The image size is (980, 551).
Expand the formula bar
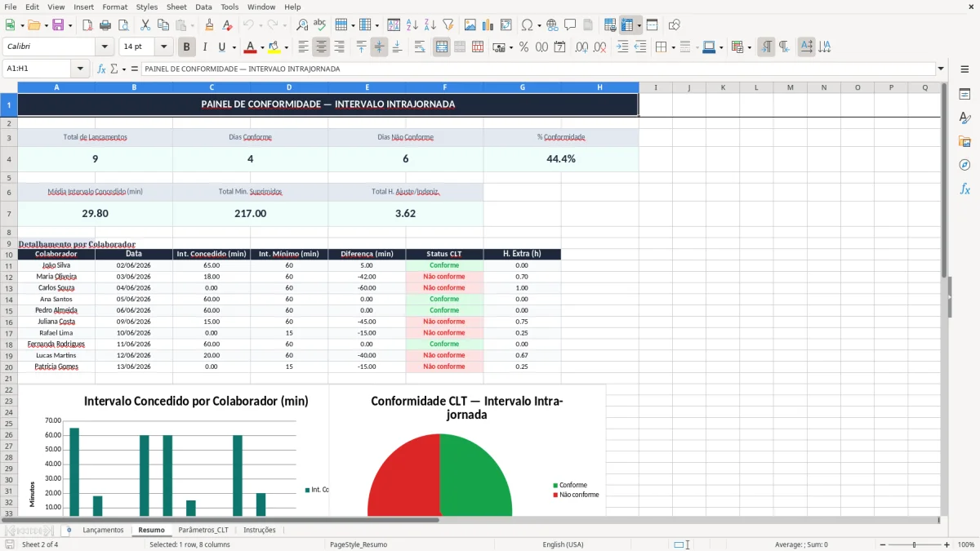[941, 69]
